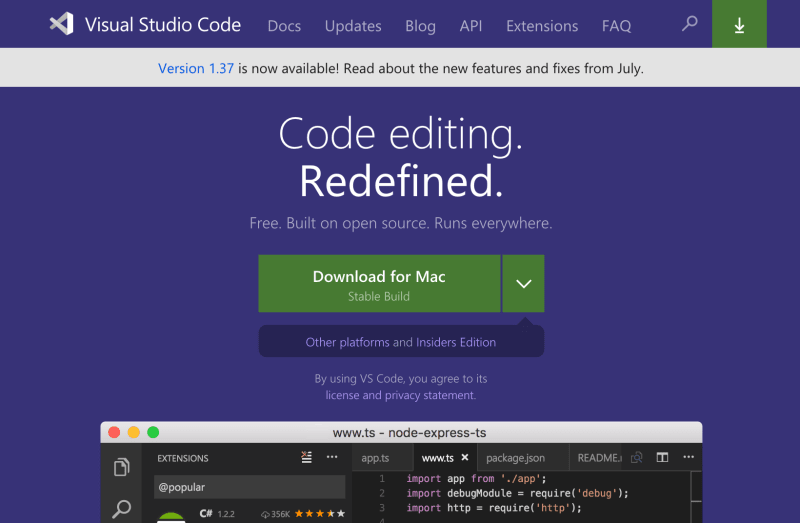Open the license link
The height and width of the screenshot is (523, 800).
pyautogui.click(x=342, y=395)
